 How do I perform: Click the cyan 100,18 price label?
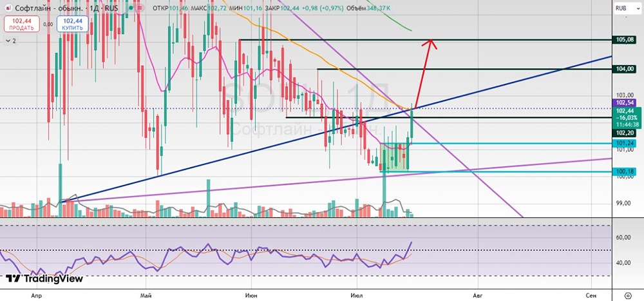(623, 171)
